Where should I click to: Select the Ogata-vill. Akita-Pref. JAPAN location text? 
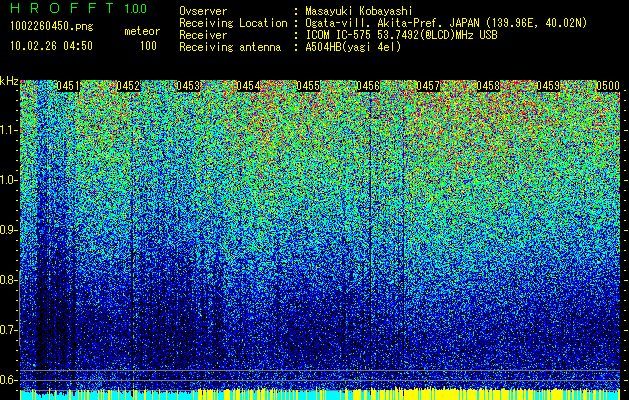[446, 23]
